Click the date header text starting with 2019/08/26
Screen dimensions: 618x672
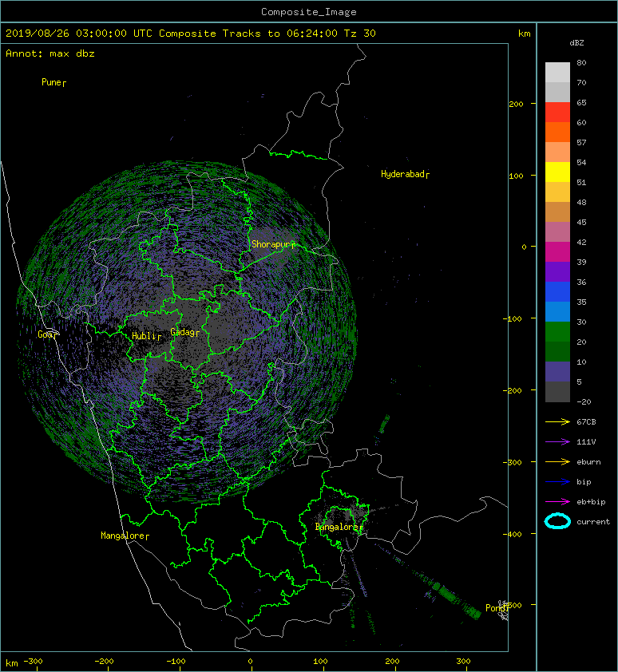point(190,34)
